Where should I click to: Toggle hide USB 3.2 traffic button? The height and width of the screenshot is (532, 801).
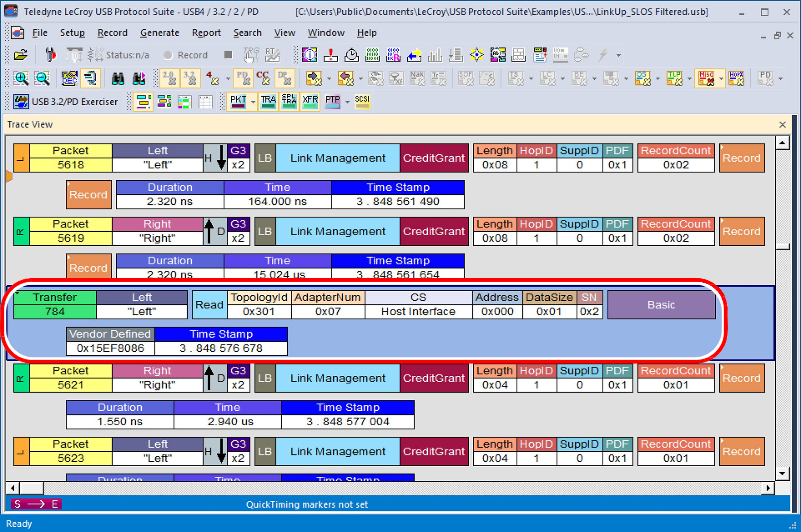coord(190,78)
